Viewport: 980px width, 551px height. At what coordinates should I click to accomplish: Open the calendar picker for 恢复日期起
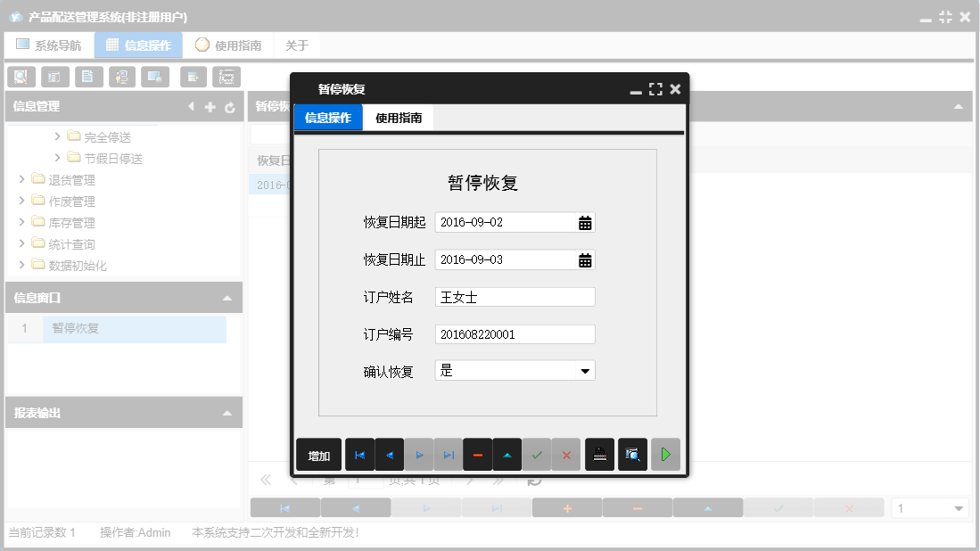click(x=586, y=221)
